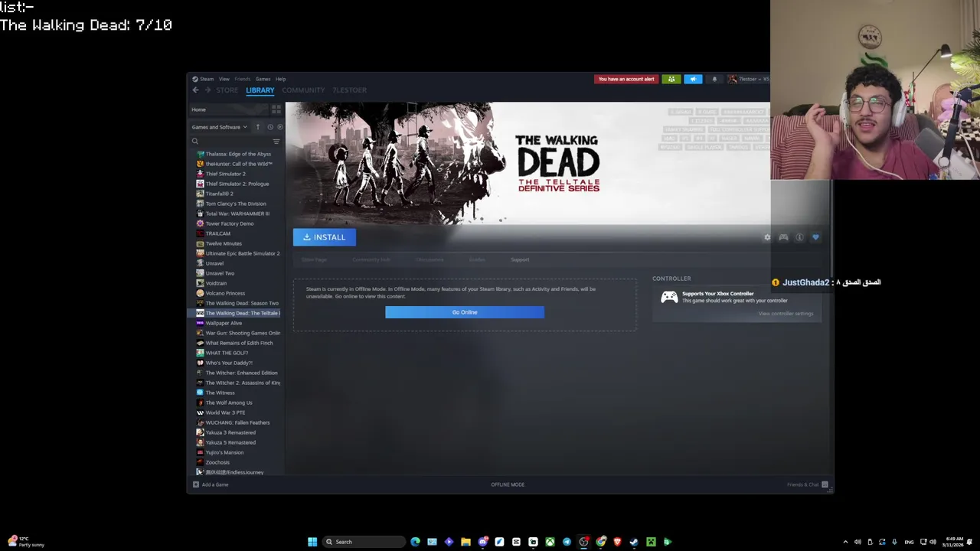980x551 pixels.
Task: Click Go Online button
Action: [465, 312]
